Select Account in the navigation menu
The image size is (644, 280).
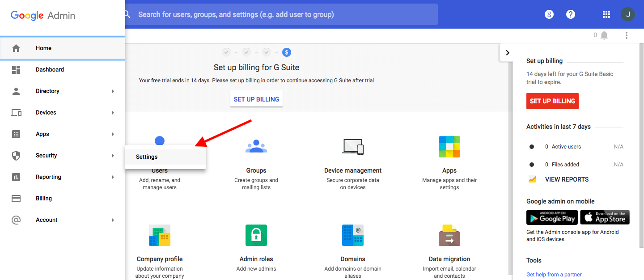[x=63, y=220]
